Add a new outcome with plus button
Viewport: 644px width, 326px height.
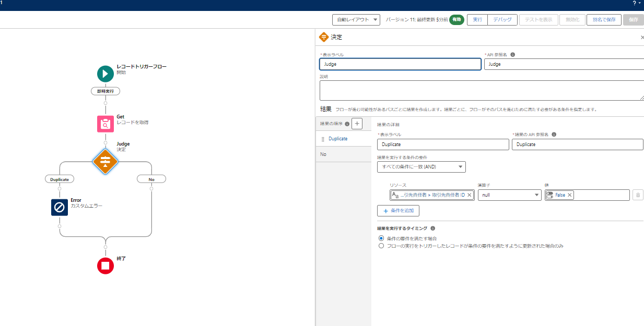click(x=357, y=124)
